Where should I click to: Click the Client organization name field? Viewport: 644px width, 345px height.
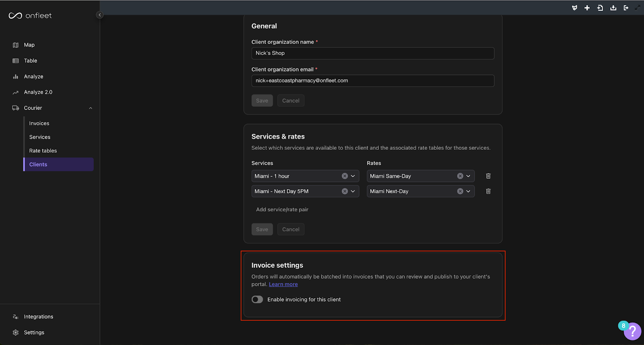point(373,53)
